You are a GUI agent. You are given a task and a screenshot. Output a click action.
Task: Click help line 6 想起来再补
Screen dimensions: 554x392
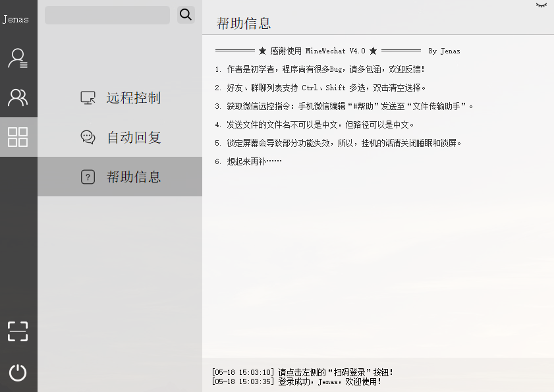[x=248, y=161]
